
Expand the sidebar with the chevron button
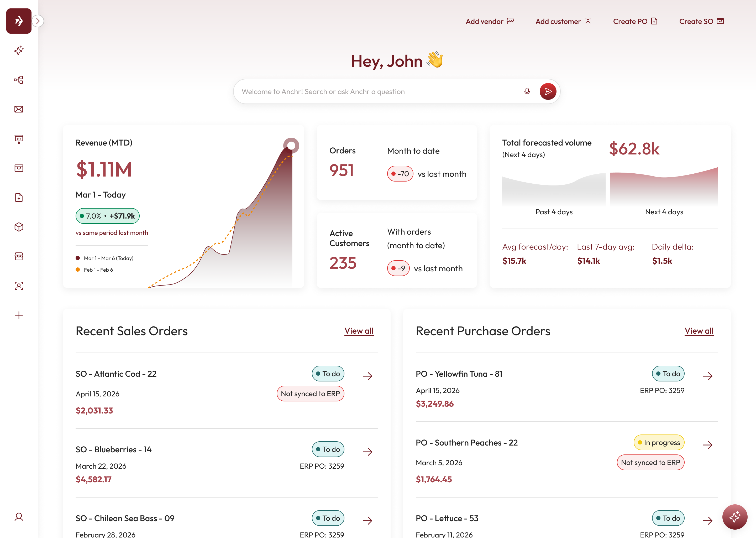[x=38, y=21]
